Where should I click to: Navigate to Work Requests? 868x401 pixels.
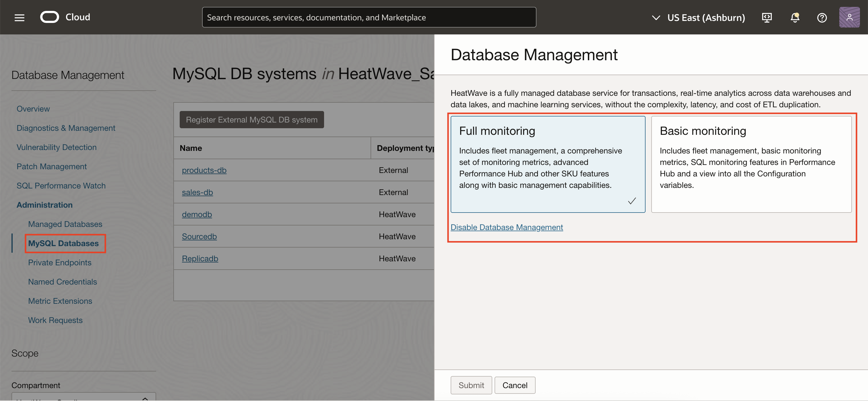point(55,320)
